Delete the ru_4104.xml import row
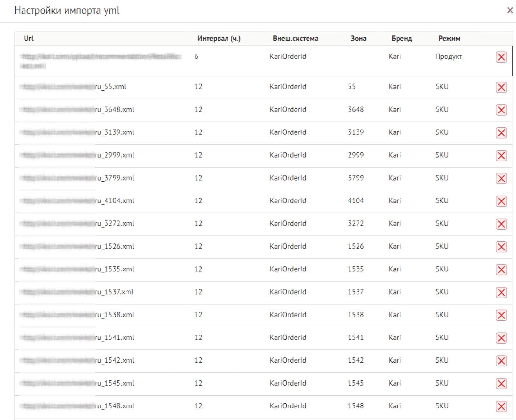Image resolution: width=516 pixels, height=420 pixels. point(501,201)
